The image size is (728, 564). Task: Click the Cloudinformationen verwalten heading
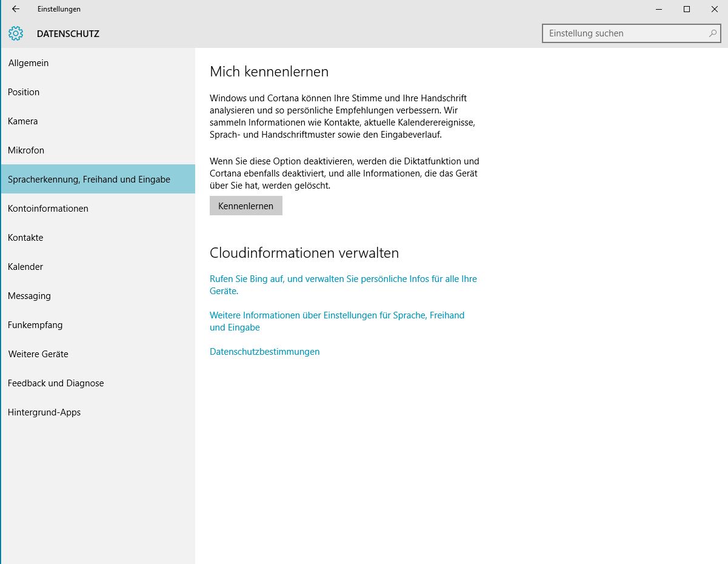coord(304,253)
